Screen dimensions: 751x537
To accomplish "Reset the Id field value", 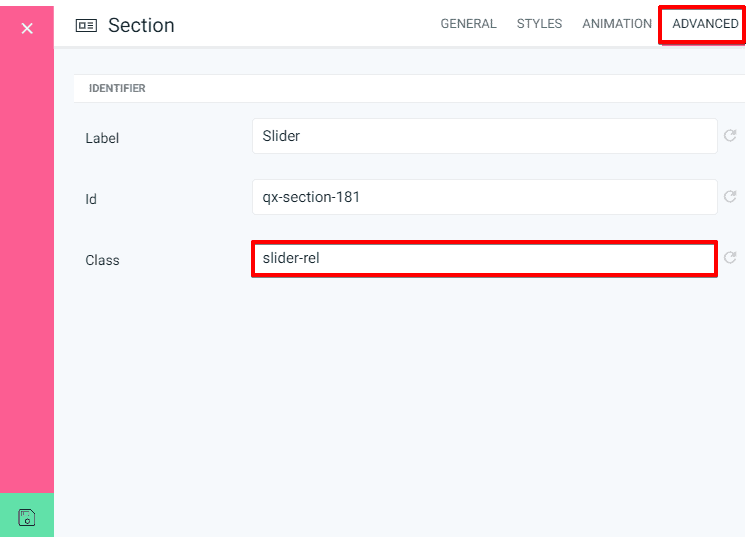I will click(730, 197).
